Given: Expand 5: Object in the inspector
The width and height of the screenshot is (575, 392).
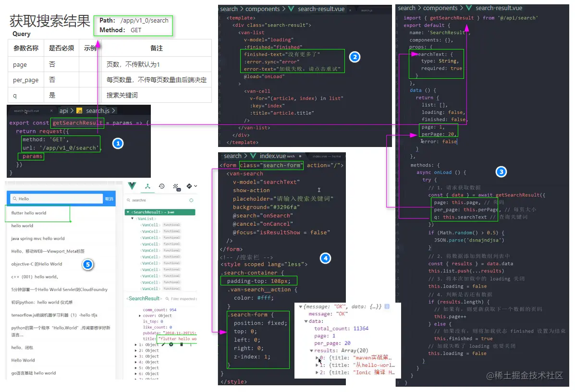Looking at the screenshot, I should point(135,368).
